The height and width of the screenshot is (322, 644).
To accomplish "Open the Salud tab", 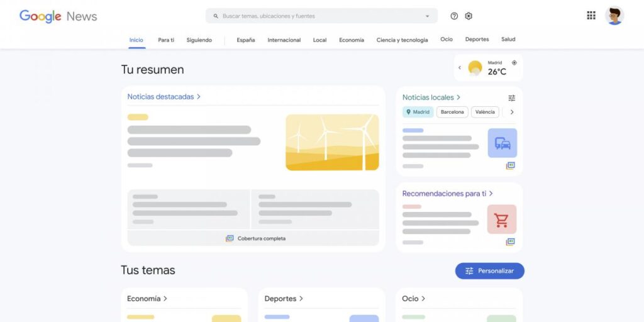I will [x=508, y=39].
